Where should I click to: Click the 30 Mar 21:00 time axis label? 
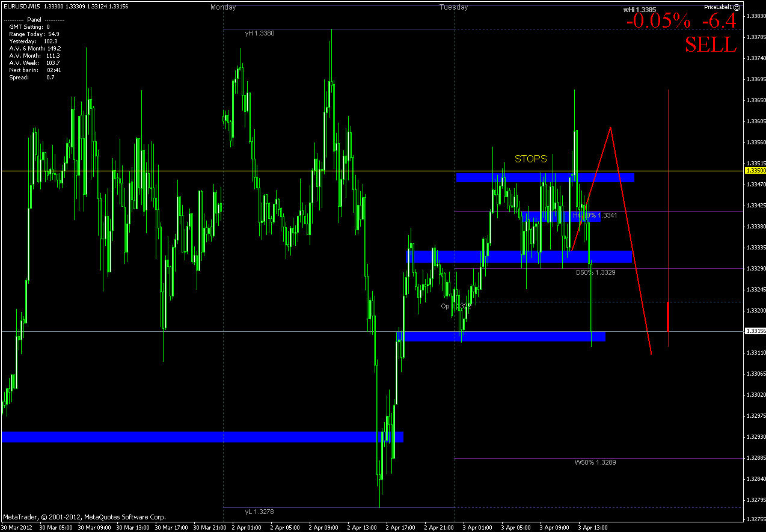click(x=209, y=527)
